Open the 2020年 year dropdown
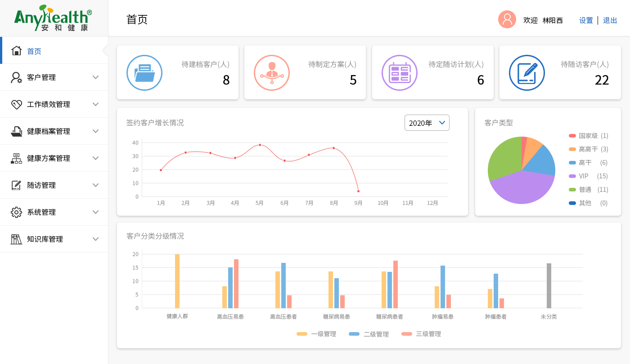The width and height of the screenshot is (630, 364). [427, 123]
